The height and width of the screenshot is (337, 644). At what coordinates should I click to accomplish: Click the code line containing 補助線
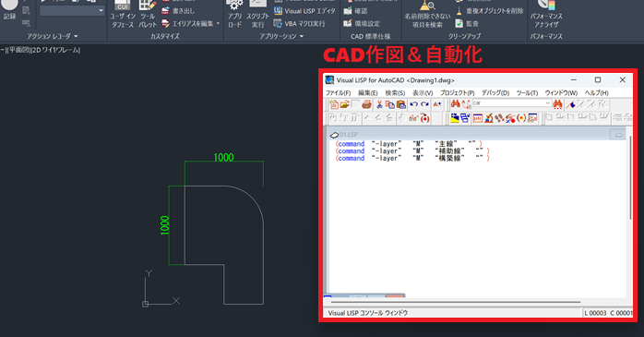pyautogui.click(x=411, y=151)
